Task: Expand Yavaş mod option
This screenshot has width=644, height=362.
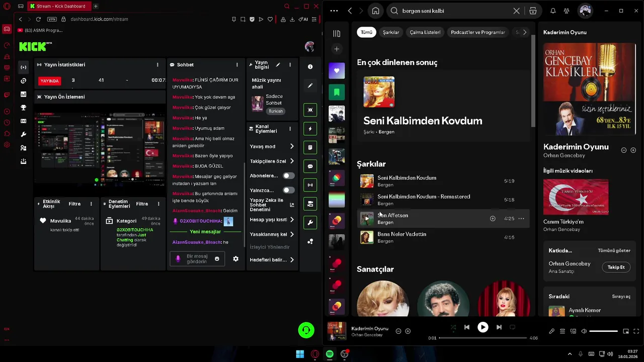Action: click(272, 146)
